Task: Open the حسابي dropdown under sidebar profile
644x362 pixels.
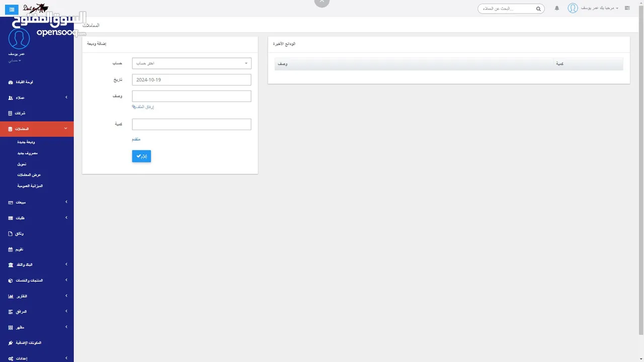Action: (15, 60)
